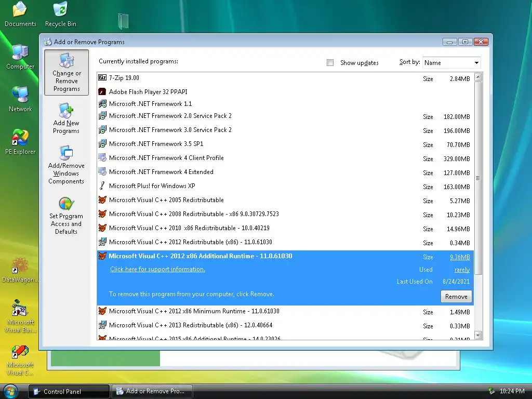Screen dimensions: 532x399
Task: Click the system tray icon near clock
Action: (x=491, y=391)
